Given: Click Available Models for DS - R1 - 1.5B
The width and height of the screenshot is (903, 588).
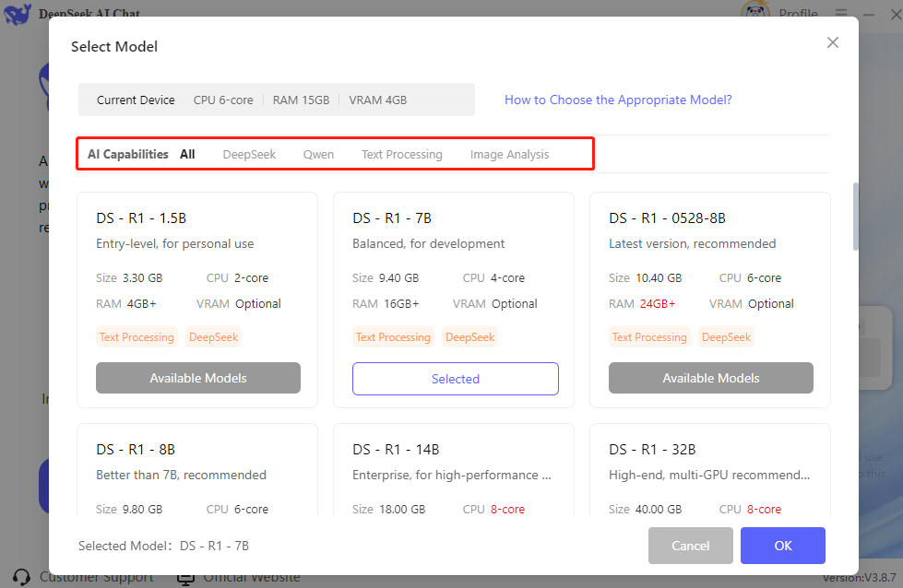Looking at the screenshot, I should pos(198,378).
